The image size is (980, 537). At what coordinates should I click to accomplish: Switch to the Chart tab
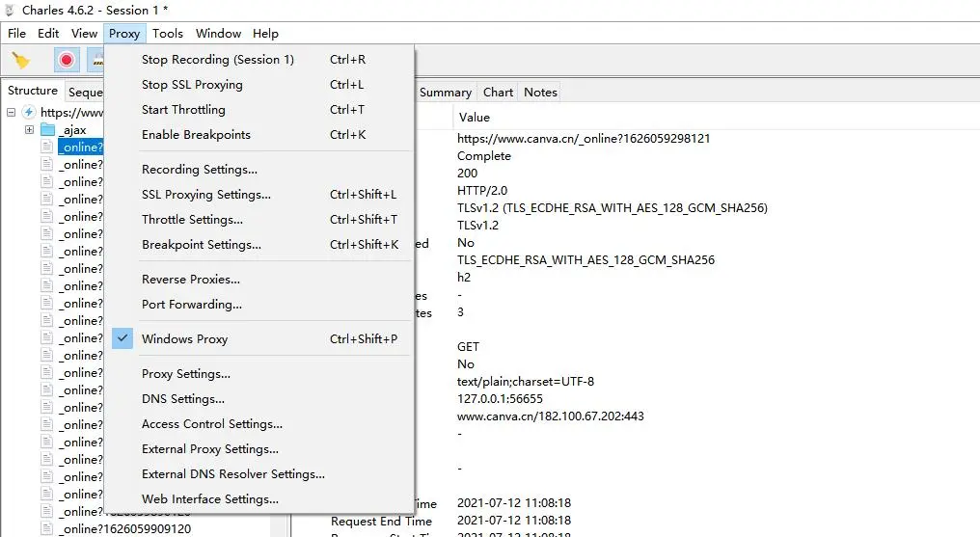click(x=498, y=93)
